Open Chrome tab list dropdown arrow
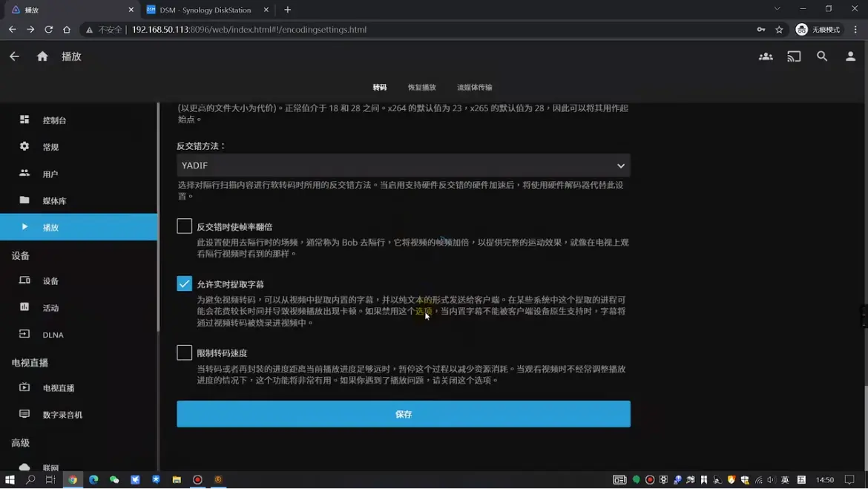 pyautogui.click(x=777, y=10)
